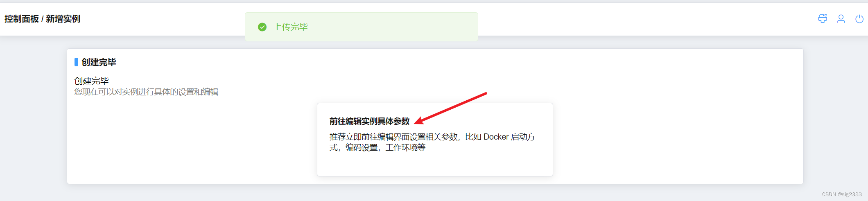This screenshot has height=201, width=868.
Task: Click the blank bottom area of the edit card
Action: coord(435,165)
